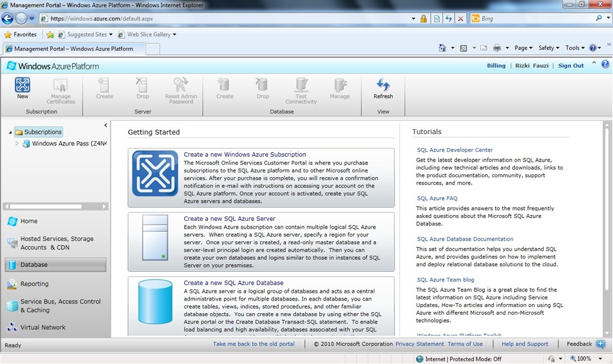This screenshot has width=613, height=364.
Task: Click Reset Admin Password icon
Action: coord(181,85)
